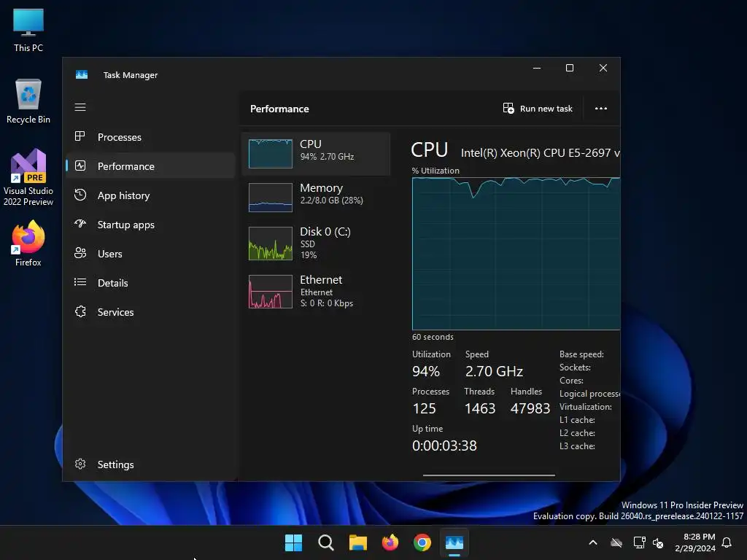Click Run new task button
747x560 pixels.
click(x=538, y=109)
